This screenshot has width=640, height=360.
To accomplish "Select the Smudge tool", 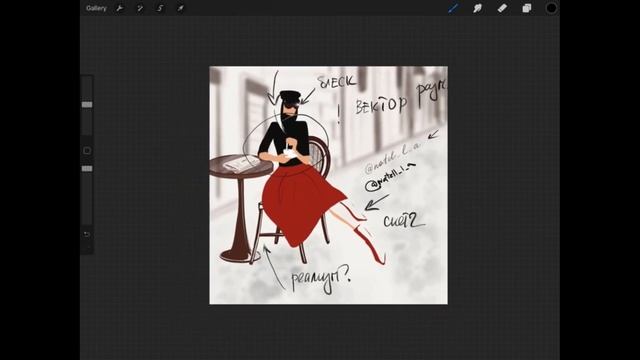I will point(478,8).
